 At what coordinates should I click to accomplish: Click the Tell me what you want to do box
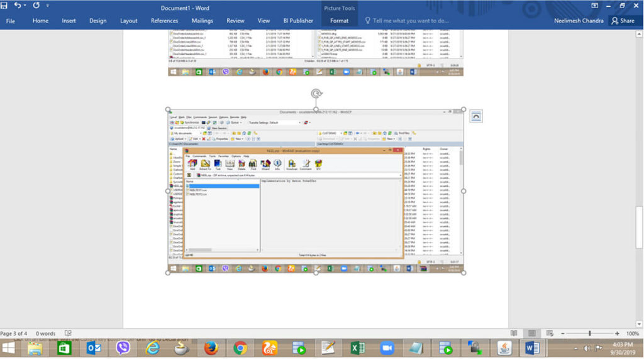407,21
